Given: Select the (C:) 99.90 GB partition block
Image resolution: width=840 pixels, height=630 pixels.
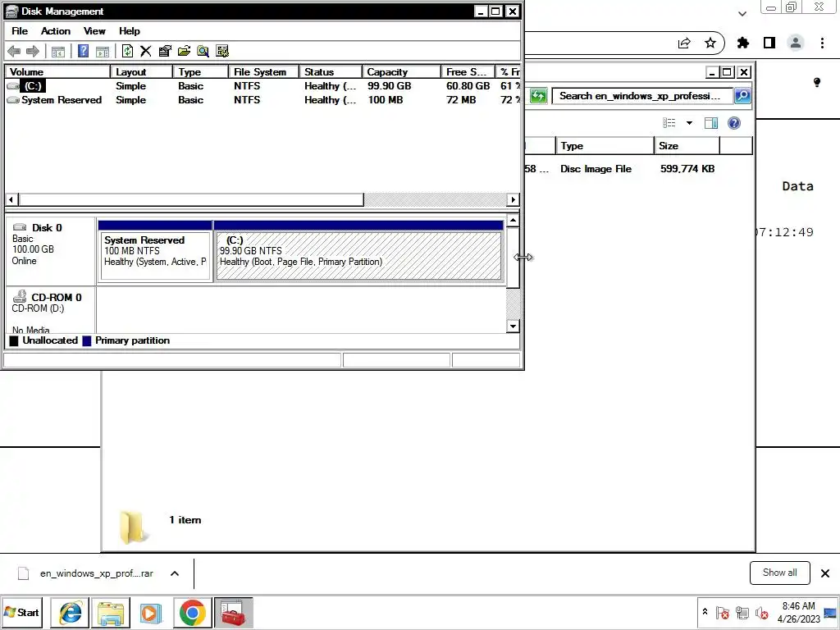Looking at the screenshot, I should point(358,251).
